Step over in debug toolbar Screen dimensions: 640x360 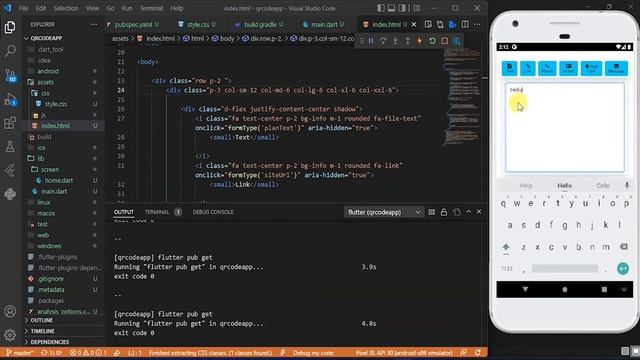[x=383, y=41]
